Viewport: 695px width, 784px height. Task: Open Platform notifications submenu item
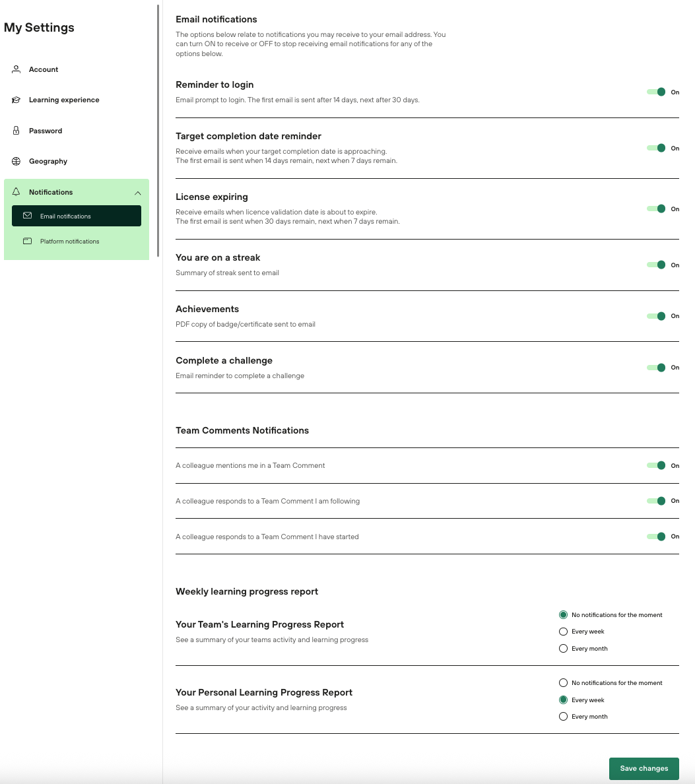click(69, 242)
